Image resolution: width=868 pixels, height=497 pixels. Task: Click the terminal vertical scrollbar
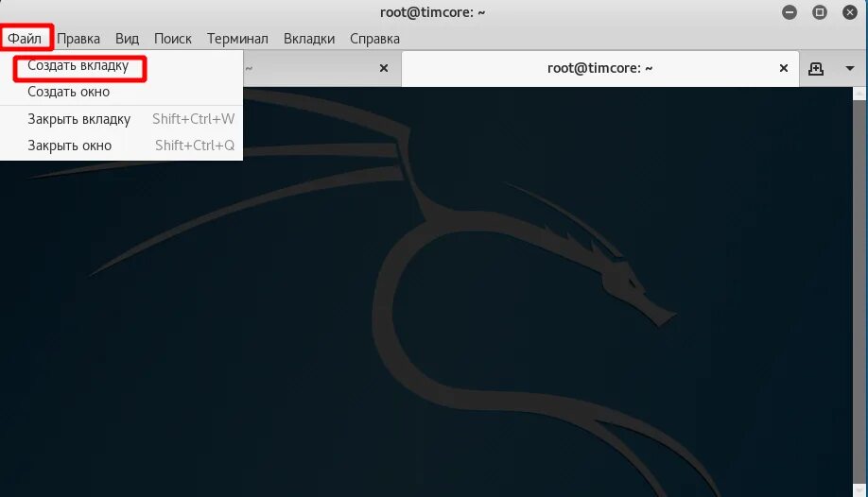[859, 292]
